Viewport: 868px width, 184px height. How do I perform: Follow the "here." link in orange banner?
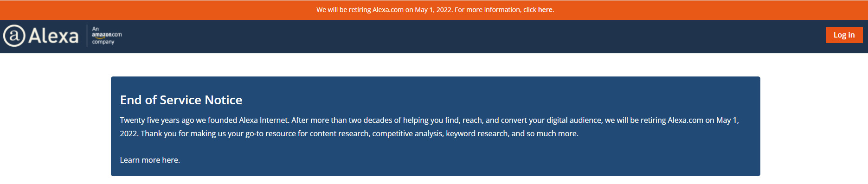pyautogui.click(x=546, y=10)
